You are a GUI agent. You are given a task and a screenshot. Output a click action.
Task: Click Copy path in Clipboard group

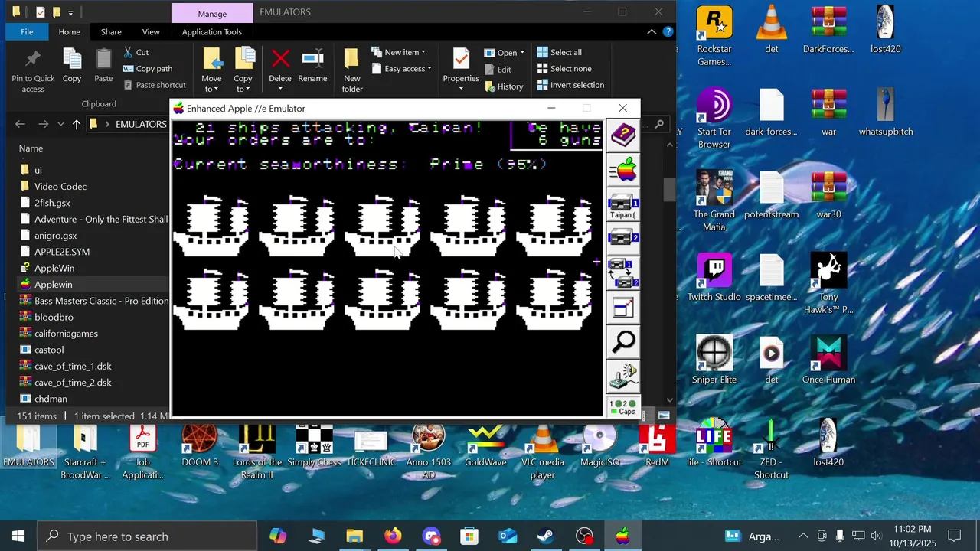[x=147, y=69]
